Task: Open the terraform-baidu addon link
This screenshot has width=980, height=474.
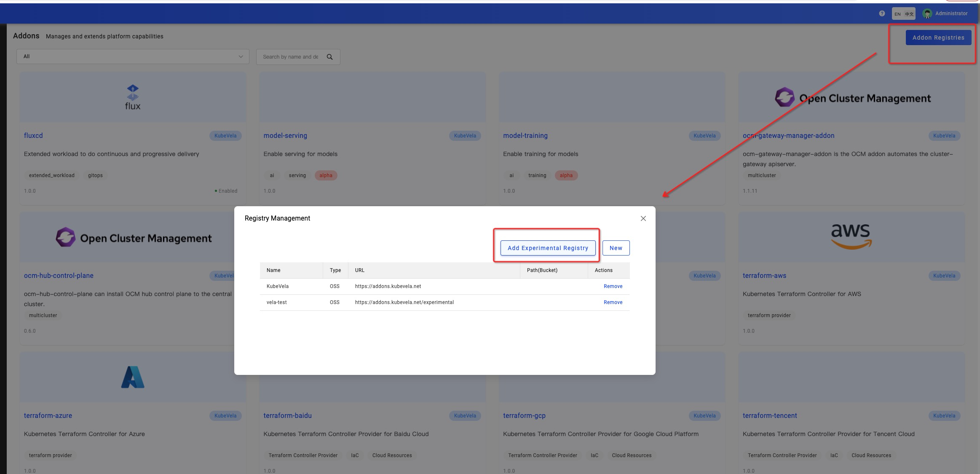Action: (x=287, y=416)
